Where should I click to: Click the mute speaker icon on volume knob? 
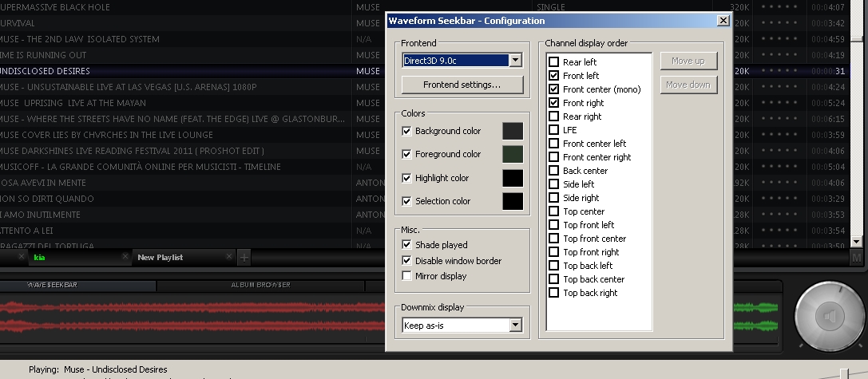point(829,317)
